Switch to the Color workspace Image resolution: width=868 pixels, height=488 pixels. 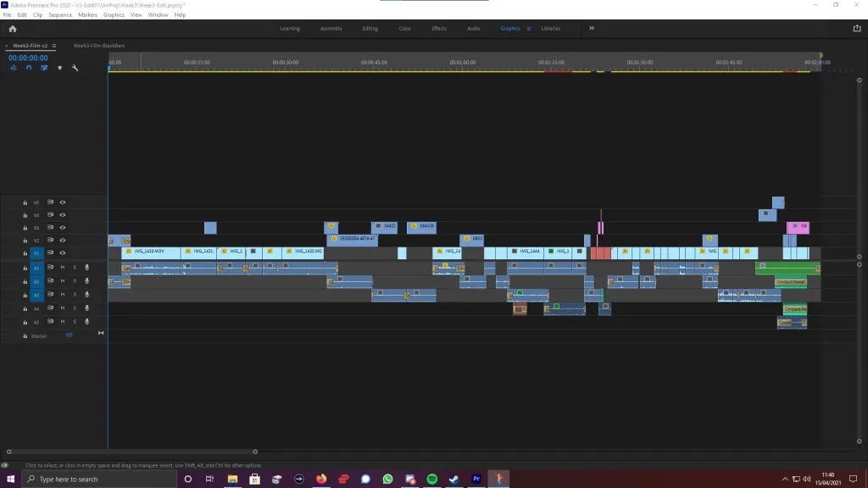(x=405, y=29)
